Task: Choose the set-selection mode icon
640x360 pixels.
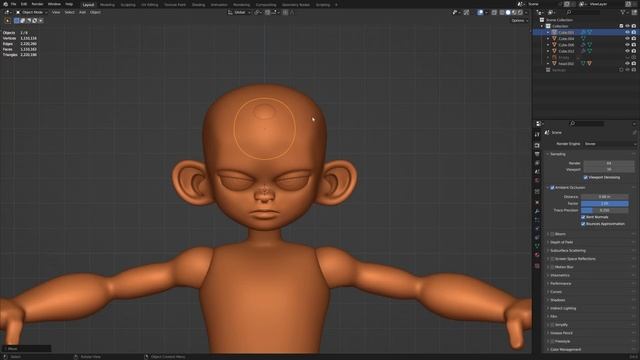Action: point(17,20)
